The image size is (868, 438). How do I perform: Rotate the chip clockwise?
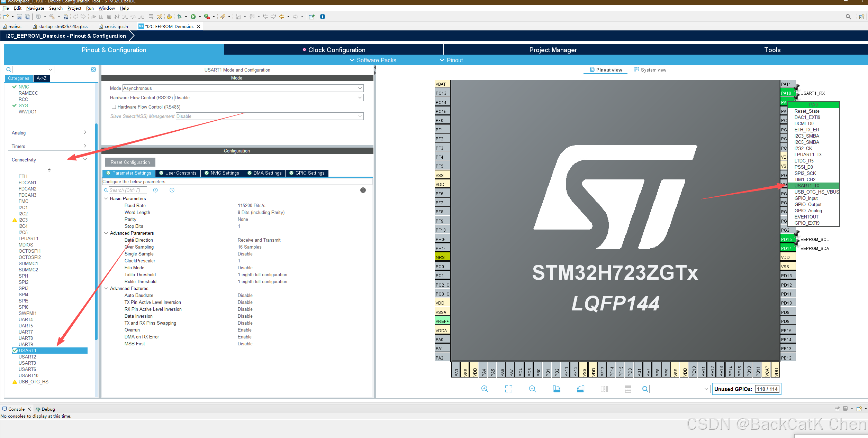[557, 389]
